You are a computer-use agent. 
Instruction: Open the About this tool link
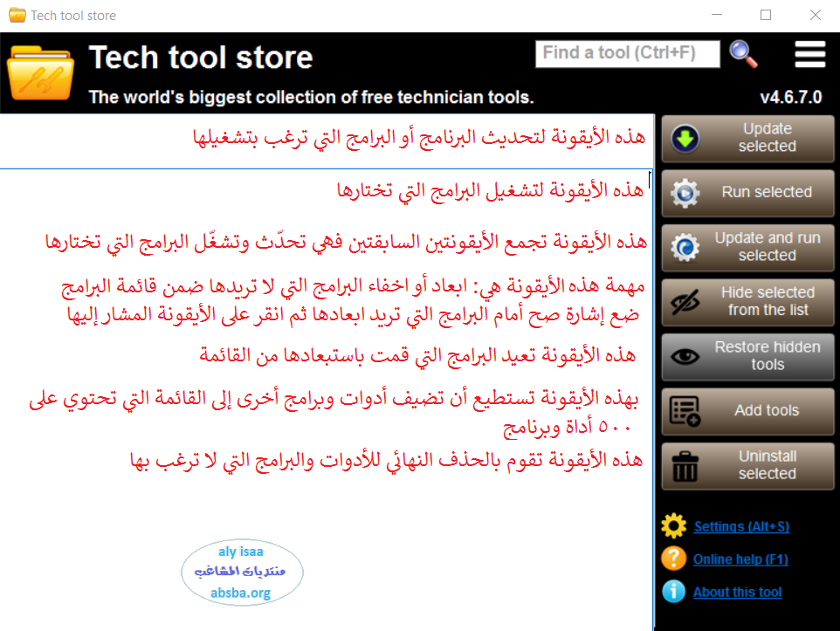(737, 592)
